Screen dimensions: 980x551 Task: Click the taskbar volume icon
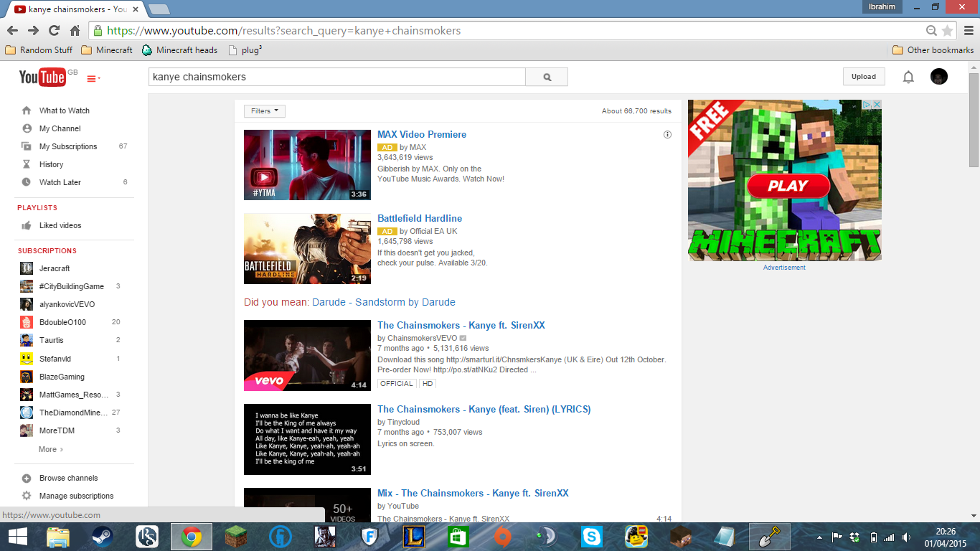(907, 537)
